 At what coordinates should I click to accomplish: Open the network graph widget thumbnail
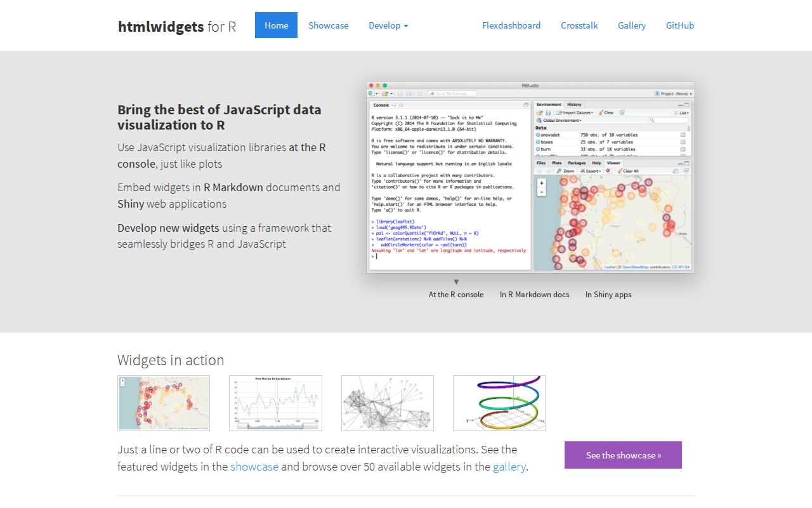coord(388,403)
